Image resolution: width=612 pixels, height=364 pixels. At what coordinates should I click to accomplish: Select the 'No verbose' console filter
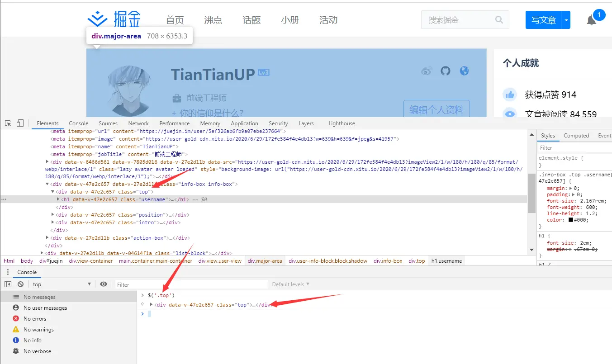[68, 351]
